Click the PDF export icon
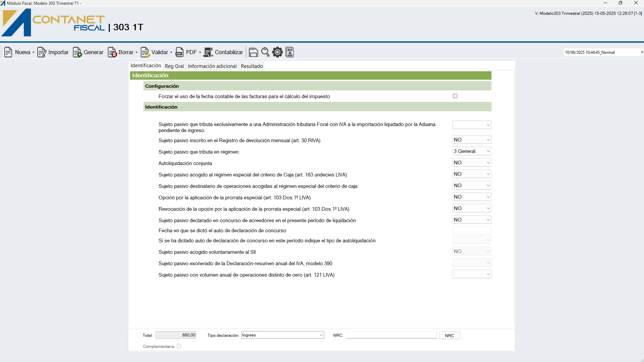This screenshot has height=362, width=644. (180, 52)
